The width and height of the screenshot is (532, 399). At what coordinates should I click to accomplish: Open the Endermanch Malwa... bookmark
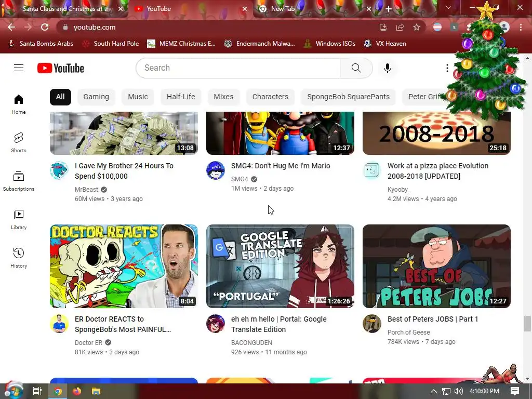260,44
